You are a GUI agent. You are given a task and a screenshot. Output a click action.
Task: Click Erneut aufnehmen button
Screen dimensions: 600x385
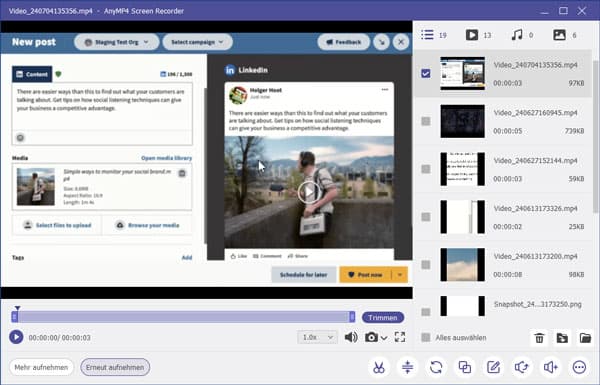pos(115,367)
